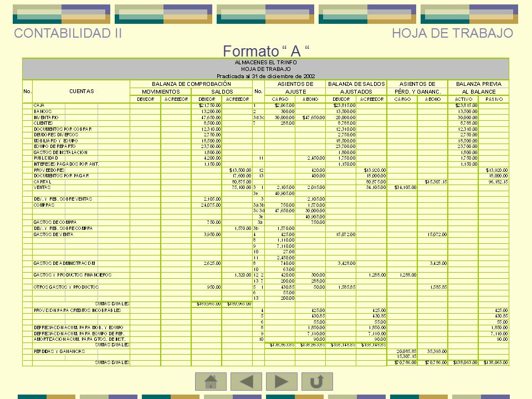532x399 pixels.
Task: Select the BALANZA DE SALDOS AJUSTADOS header
Action: pyautogui.click(x=356, y=88)
